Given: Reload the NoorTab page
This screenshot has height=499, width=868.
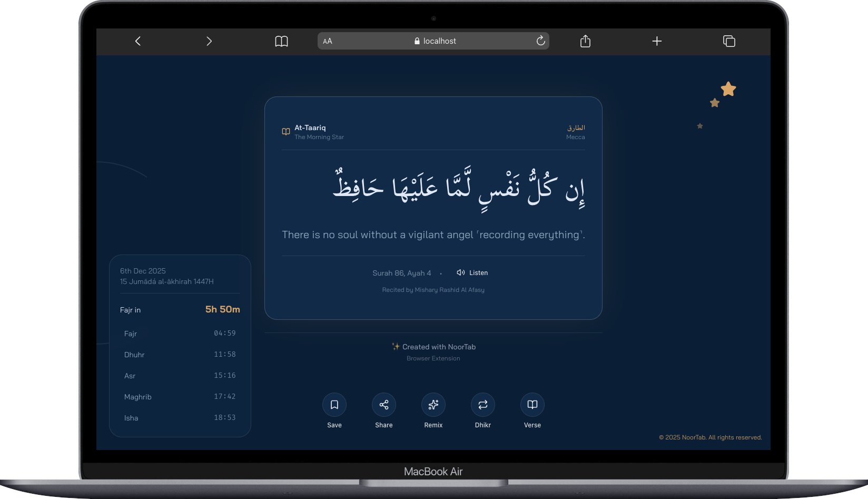Looking at the screenshot, I should [540, 41].
